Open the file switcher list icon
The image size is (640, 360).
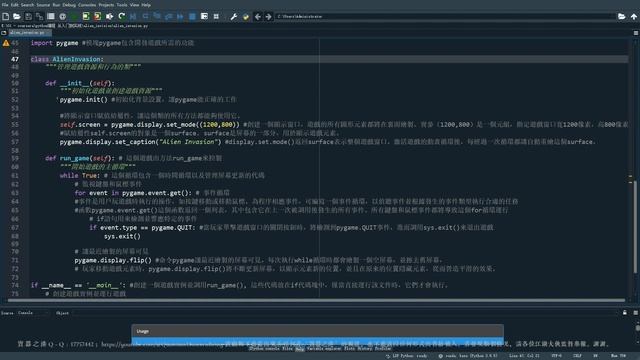coord(51,16)
